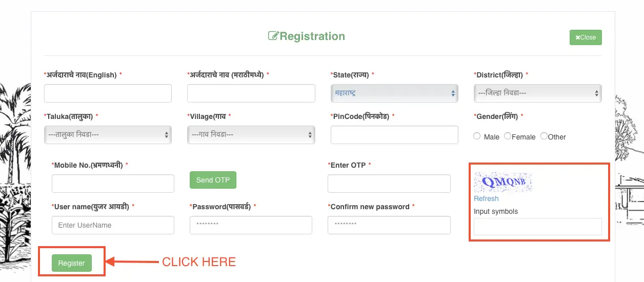
Task: Refresh the captcha image link
Action: [486, 198]
